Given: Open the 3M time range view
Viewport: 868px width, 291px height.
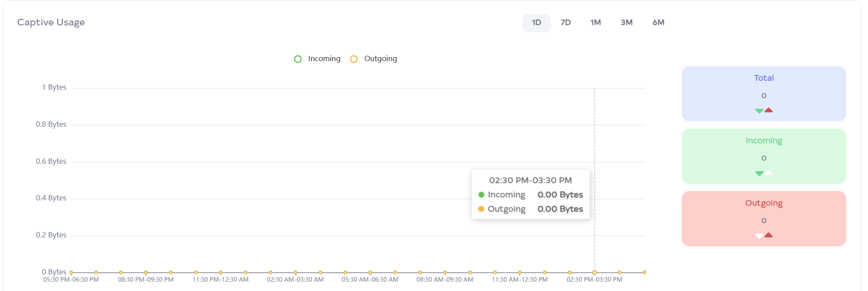Looking at the screenshot, I should click(626, 23).
